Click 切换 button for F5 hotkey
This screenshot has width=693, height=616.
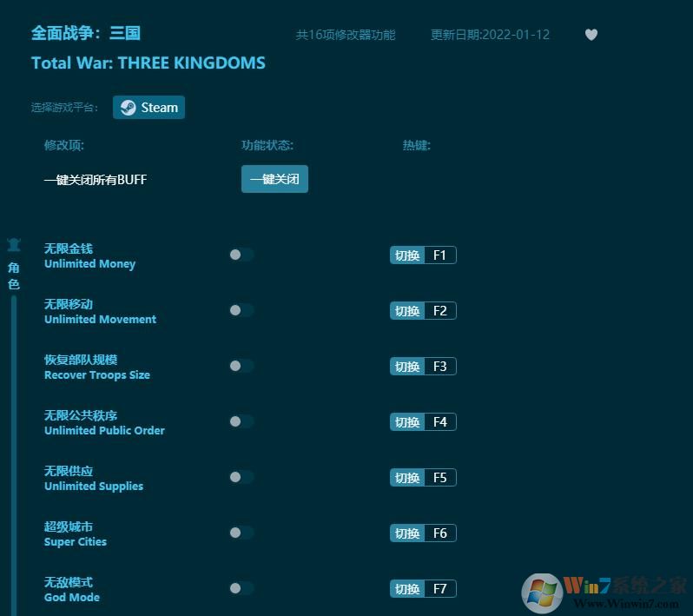point(407,478)
